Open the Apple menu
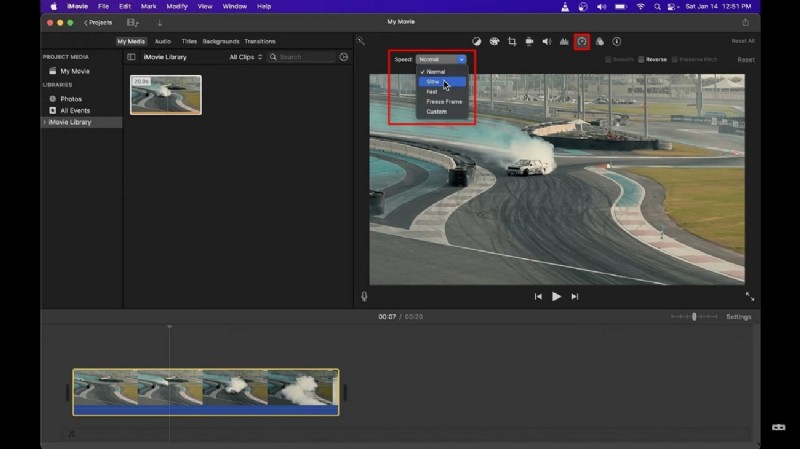This screenshot has width=800, height=449. [53, 7]
